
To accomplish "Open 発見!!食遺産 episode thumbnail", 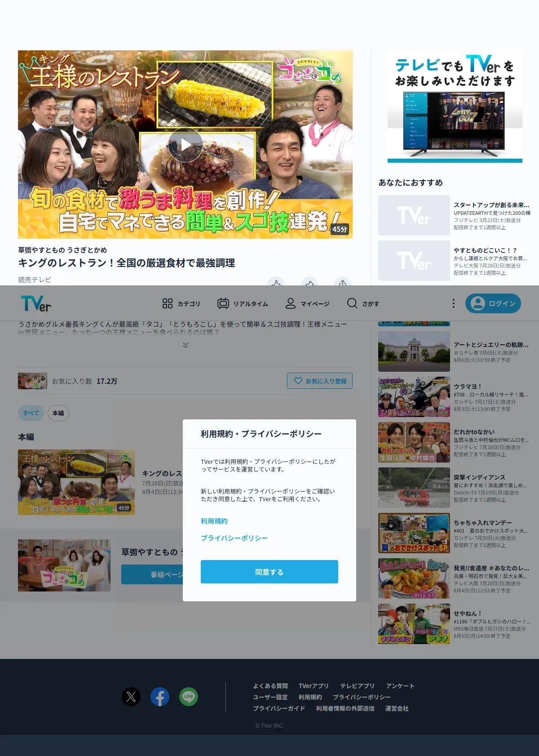I will pyautogui.click(x=414, y=578).
